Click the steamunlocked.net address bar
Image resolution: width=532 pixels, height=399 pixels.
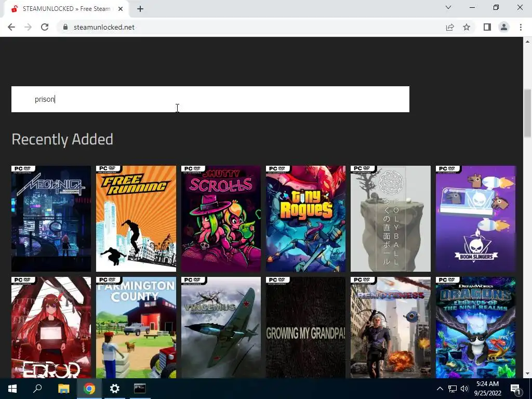[251, 27]
